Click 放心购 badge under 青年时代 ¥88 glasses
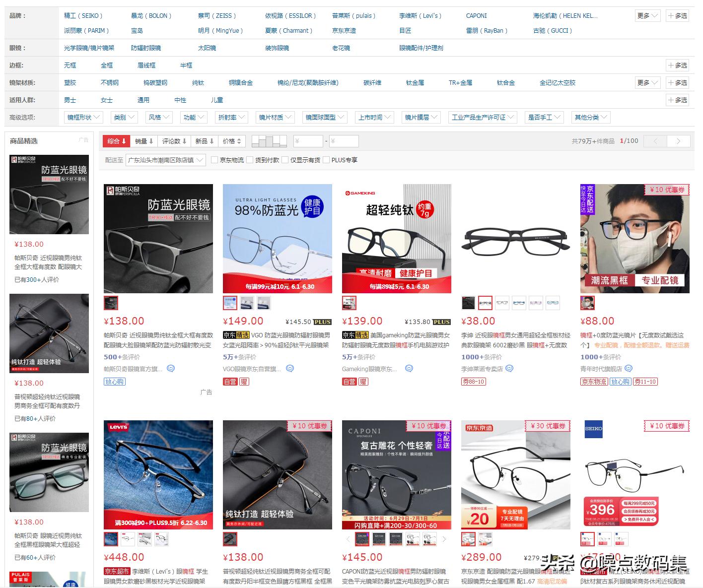Viewport: 703px width, 588px height. (x=620, y=382)
